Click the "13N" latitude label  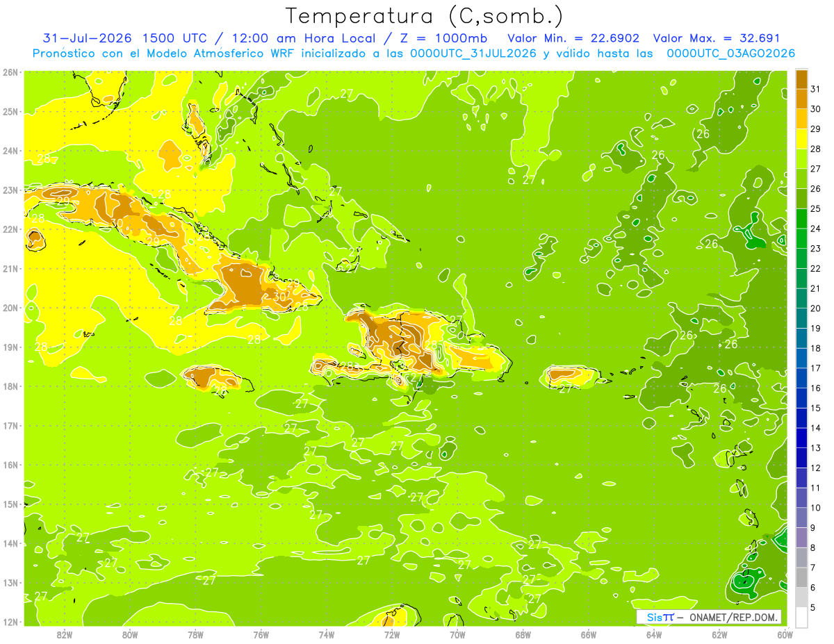[x=10, y=583]
